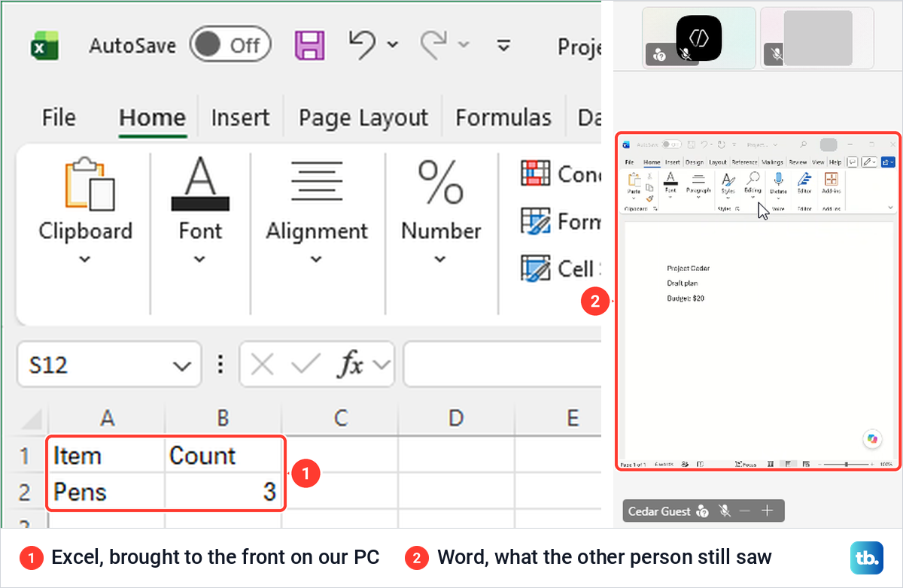Go to the Excel Formulas tab
This screenshot has height=588, width=903.
[503, 118]
